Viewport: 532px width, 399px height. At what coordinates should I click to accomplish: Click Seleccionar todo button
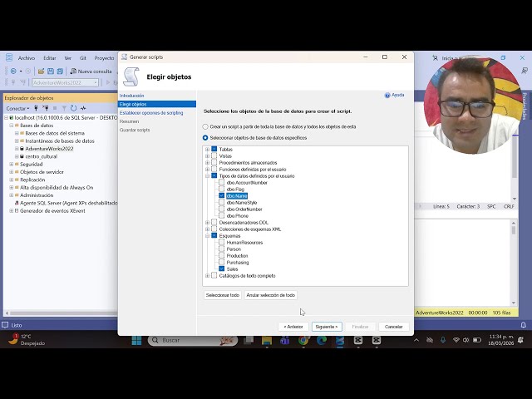coord(223,295)
